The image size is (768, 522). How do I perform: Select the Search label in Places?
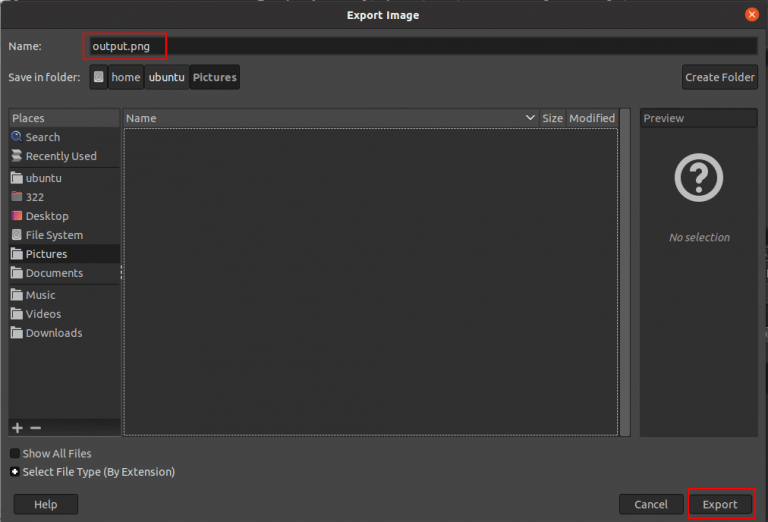[x=43, y=137]
